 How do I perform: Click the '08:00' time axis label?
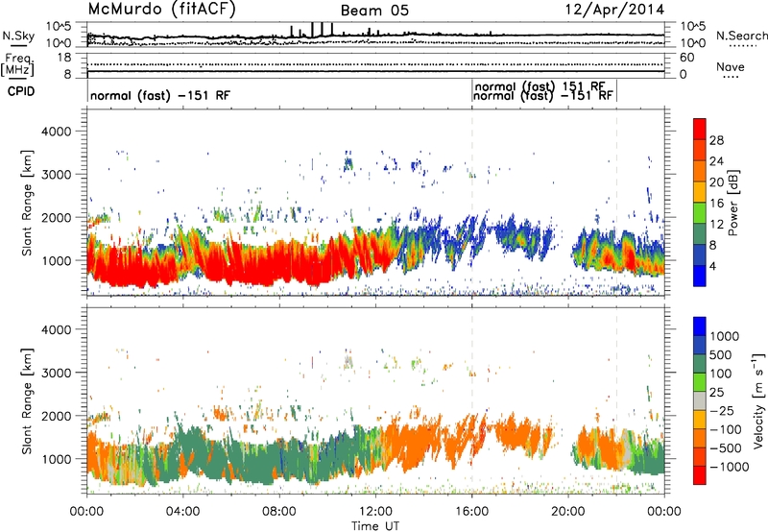click(279, 512)
